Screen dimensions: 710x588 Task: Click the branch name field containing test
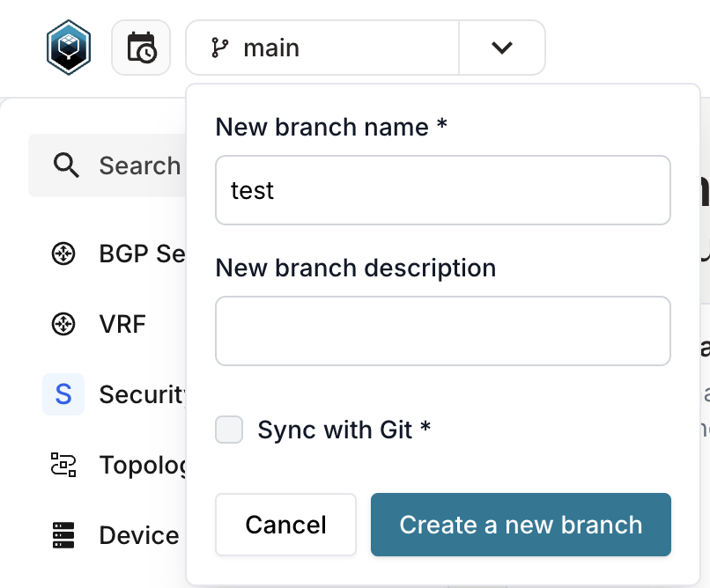(x=442, y=190)
